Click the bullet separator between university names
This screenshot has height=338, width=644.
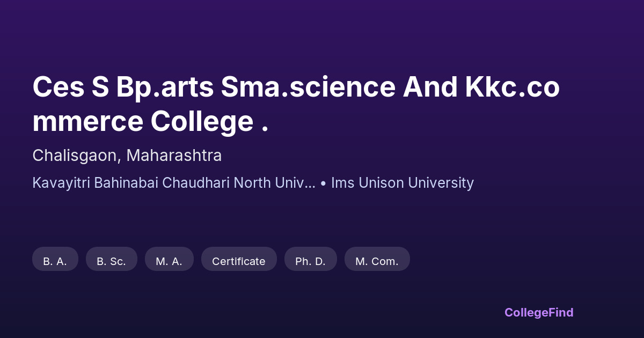323,183
